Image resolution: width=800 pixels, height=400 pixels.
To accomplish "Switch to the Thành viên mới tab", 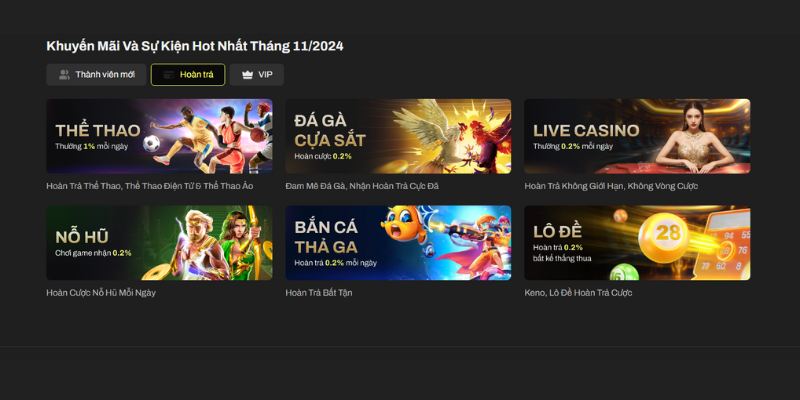I will pos(96,74).
